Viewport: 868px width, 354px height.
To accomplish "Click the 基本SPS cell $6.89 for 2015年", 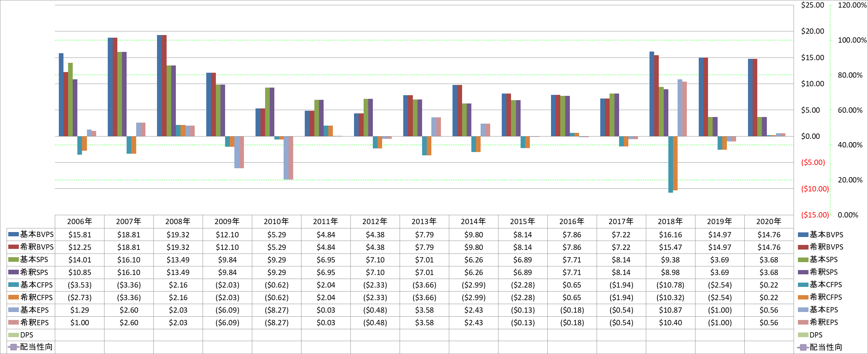I will (523, 260).
